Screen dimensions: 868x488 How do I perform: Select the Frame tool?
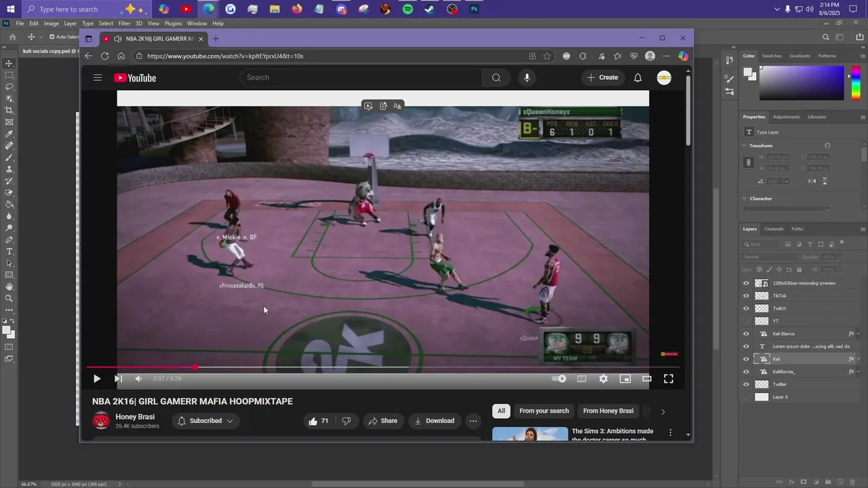(x=9, y=122)
